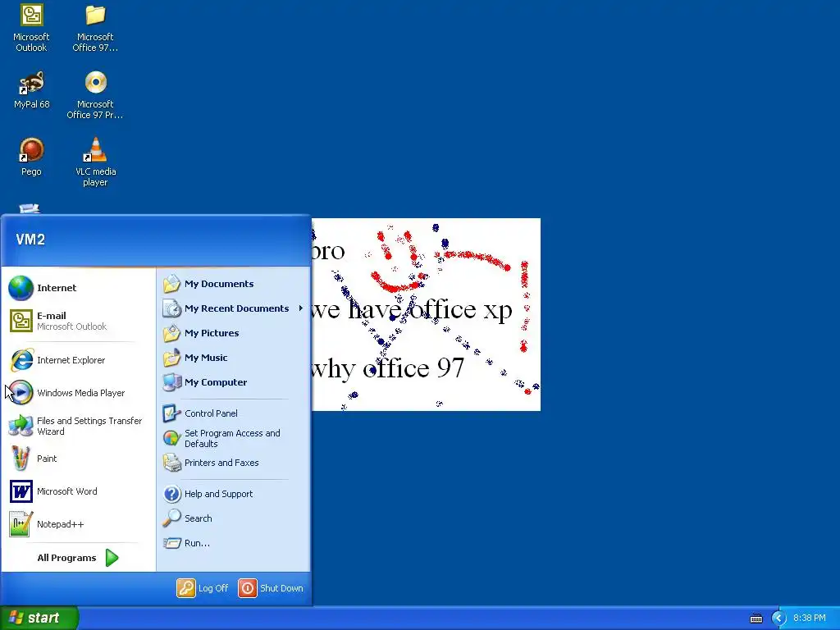Click the Notepad++ icon

pyautogui.click(x=21, y=524)
